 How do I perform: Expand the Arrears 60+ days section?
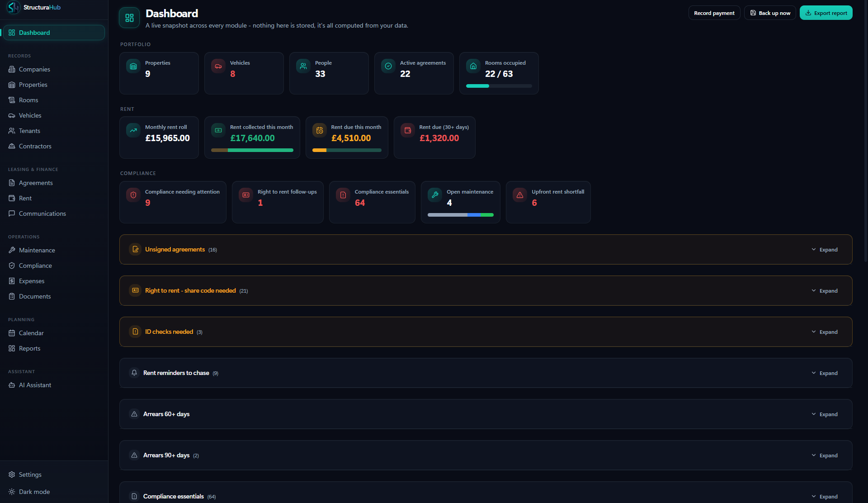tap(825, 414)
